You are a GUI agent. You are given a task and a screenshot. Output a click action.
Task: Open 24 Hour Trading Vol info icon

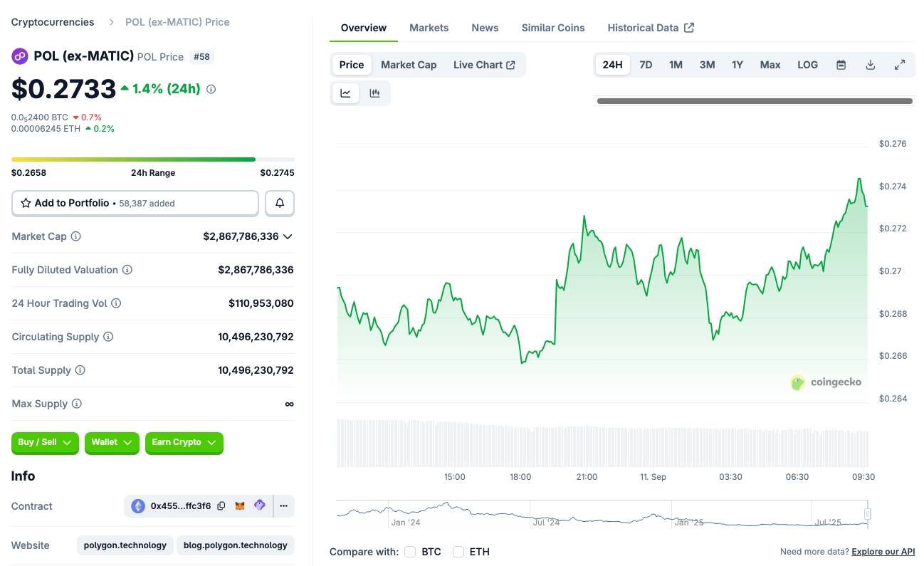point(116,303)
